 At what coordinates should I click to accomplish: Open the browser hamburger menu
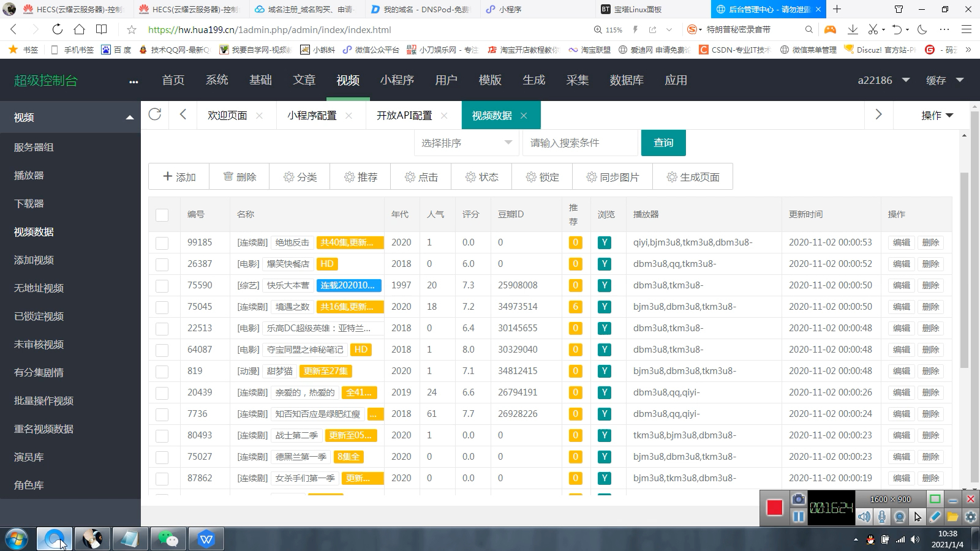click(967, 29)
